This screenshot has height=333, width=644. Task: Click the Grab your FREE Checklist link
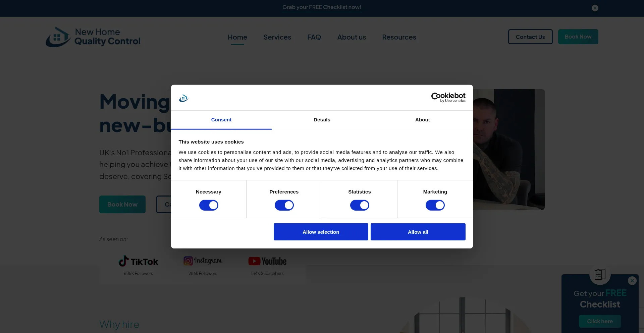click(x=322, y=7)
